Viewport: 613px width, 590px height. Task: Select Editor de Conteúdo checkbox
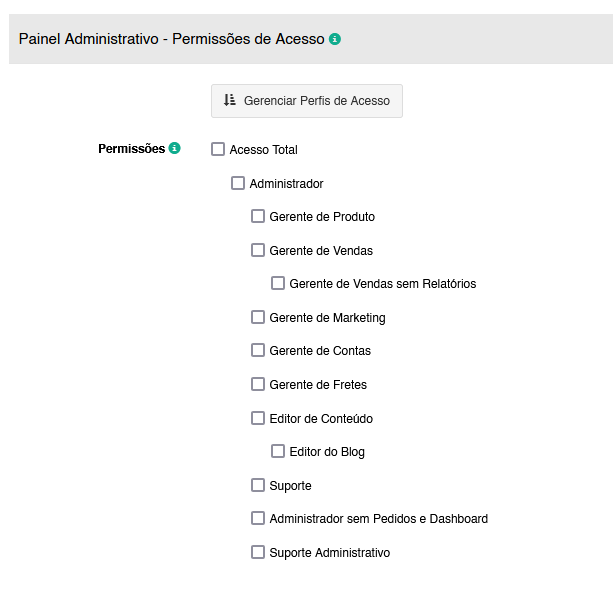coord(258,418)
